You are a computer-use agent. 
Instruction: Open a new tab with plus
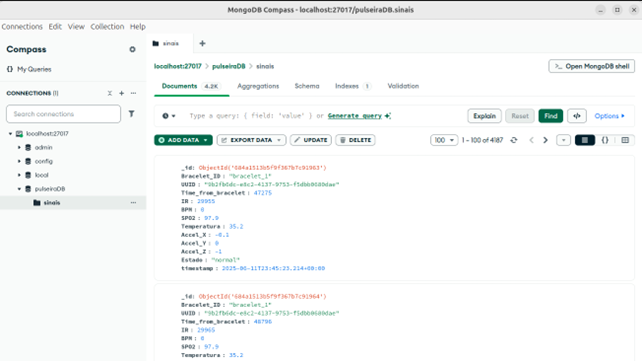(x=202, y=43)
